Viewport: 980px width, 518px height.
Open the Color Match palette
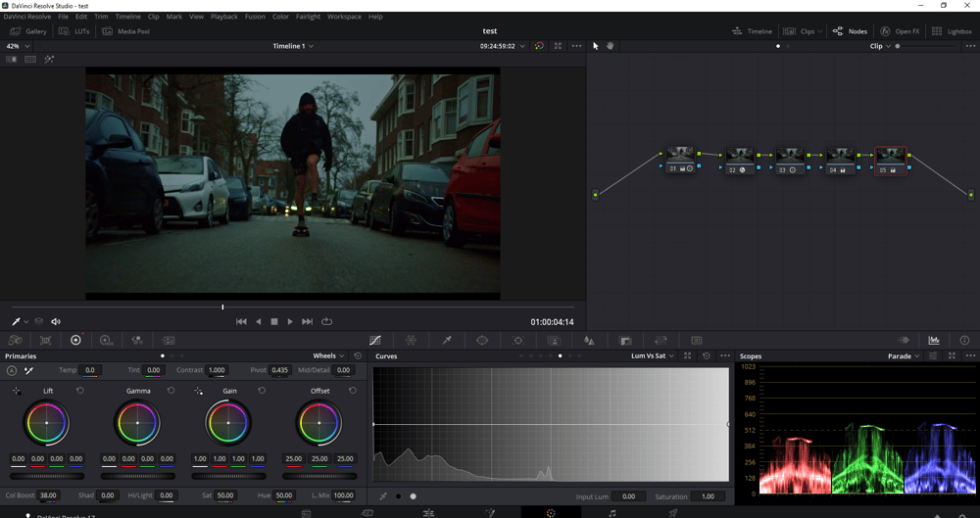[x=46, y=341]
